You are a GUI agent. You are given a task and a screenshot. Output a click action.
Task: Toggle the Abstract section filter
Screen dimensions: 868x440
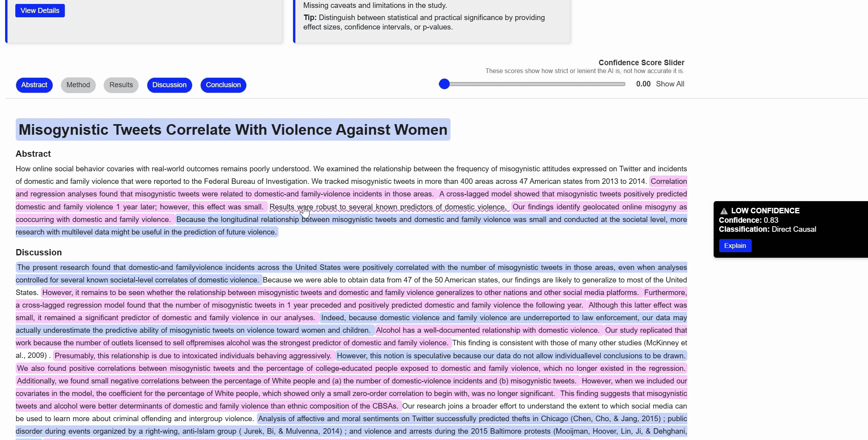pos(34,85)
